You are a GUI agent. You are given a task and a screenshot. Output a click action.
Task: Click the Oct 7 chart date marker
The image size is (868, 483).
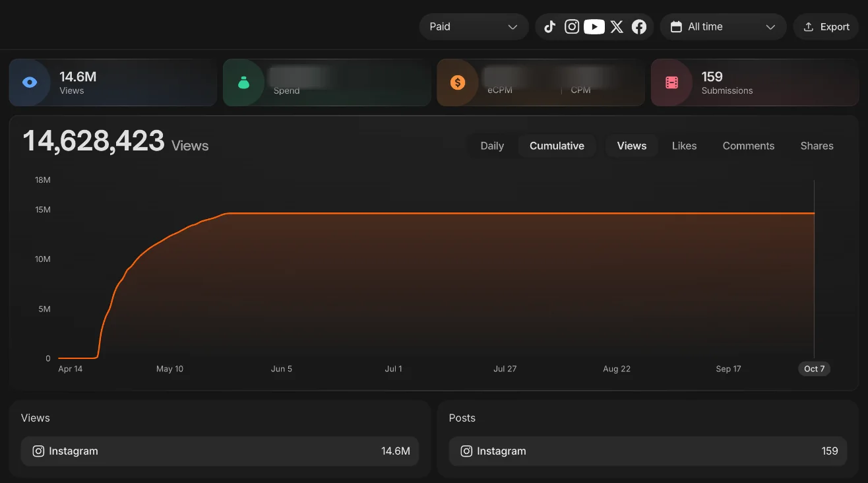click(814, 369)
